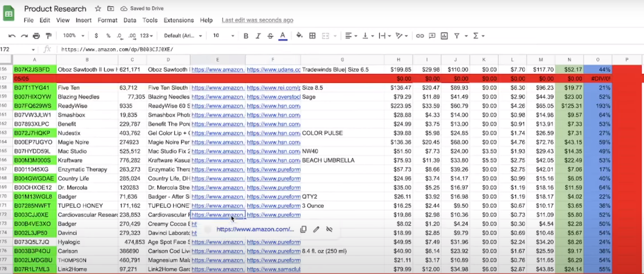This screenshot has width=644, height=274.
Task: Star the Product Research document
Action: [98, 8]
